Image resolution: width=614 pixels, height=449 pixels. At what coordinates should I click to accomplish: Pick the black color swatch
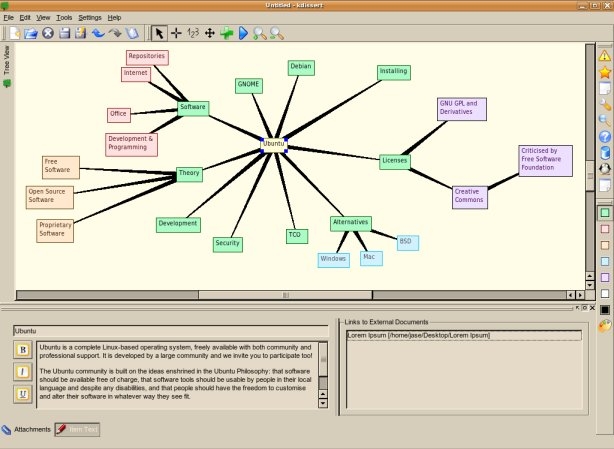605,310
